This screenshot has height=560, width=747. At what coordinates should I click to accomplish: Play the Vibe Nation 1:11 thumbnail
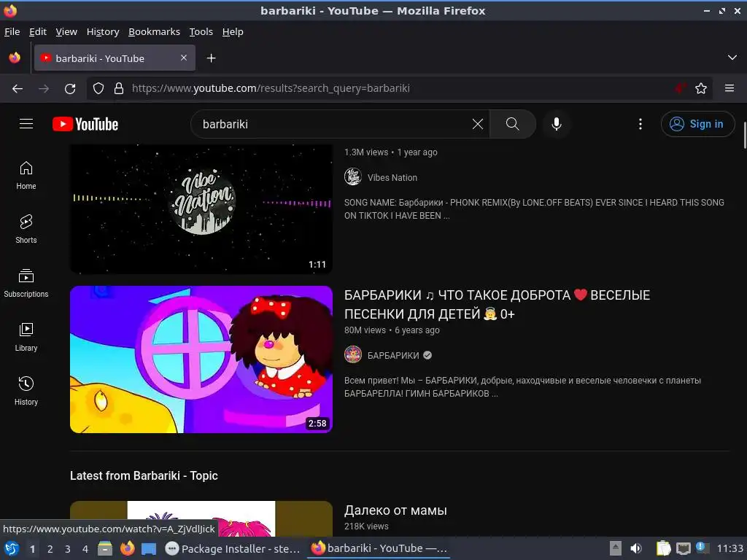(201, 209)
